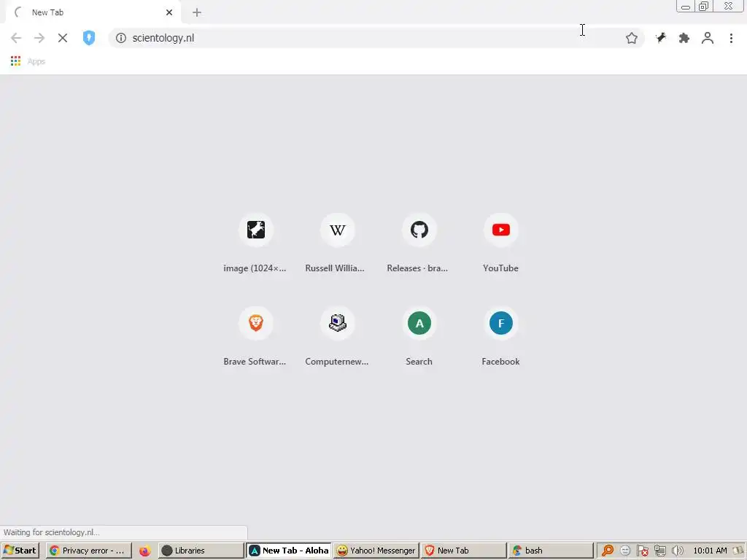Open the smiley face tray icon
Viewport: 747px width, 560px height.
tap(625, 551)
